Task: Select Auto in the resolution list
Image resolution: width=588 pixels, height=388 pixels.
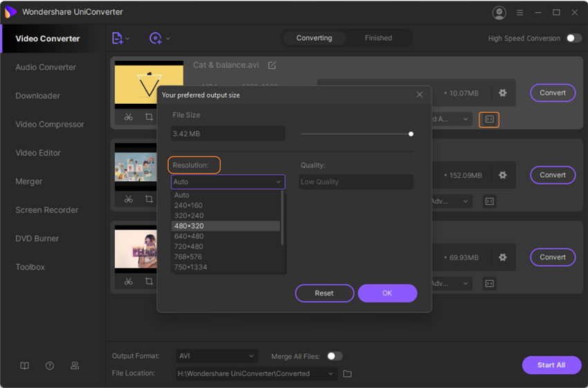Action: tap(226, 195)
